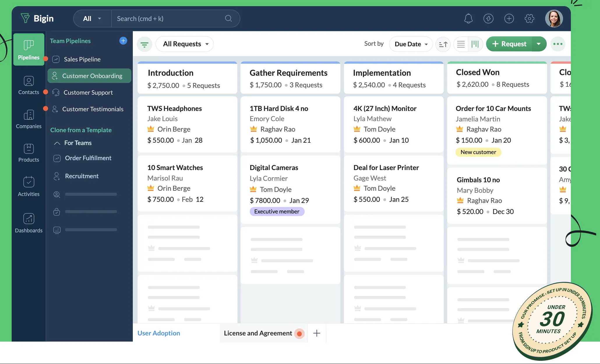Click the circled plus quick-create icon
600x364 pixels.
coord(509,19)
